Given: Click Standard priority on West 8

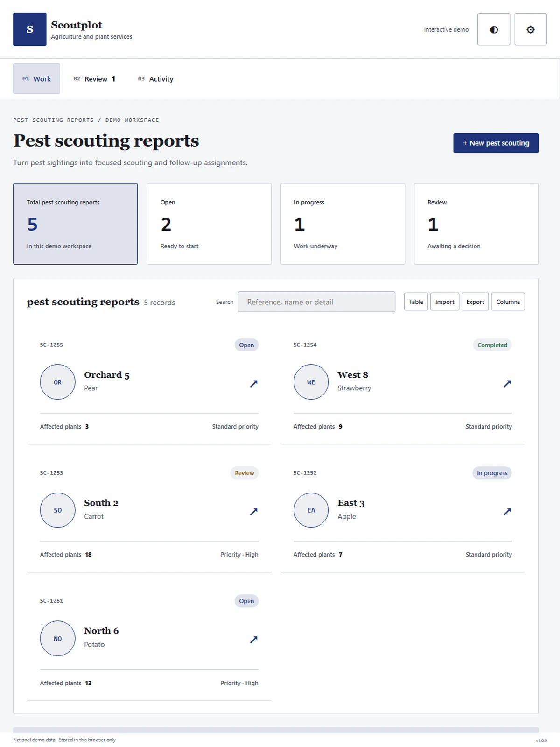Looking at the screenshot, I should click(x=489, y=427).
